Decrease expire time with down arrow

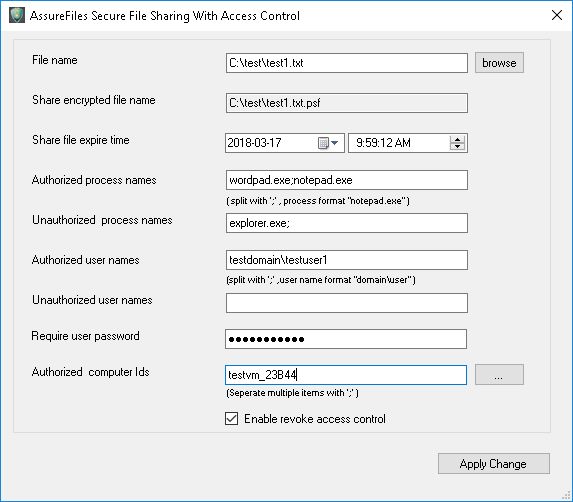point(457,147)
